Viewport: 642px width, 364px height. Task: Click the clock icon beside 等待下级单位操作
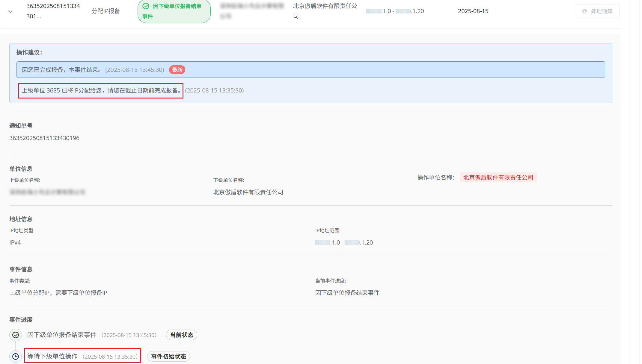[16, 357]
